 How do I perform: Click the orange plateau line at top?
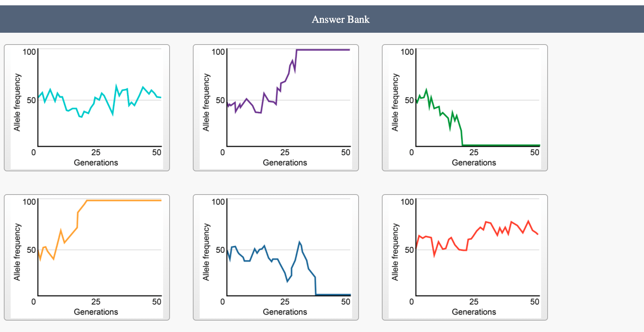pyautogui.click(x=124, y=200)
